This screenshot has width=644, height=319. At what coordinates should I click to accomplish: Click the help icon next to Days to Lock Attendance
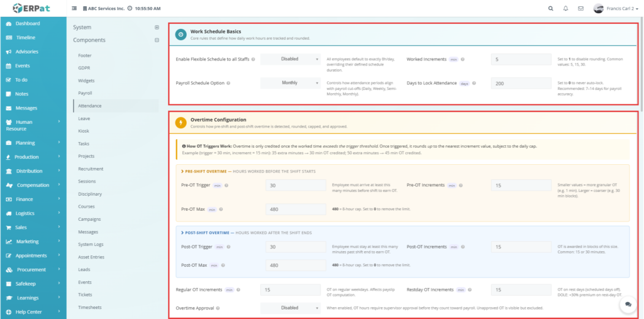pyautogui.click(x=475, y=83)
